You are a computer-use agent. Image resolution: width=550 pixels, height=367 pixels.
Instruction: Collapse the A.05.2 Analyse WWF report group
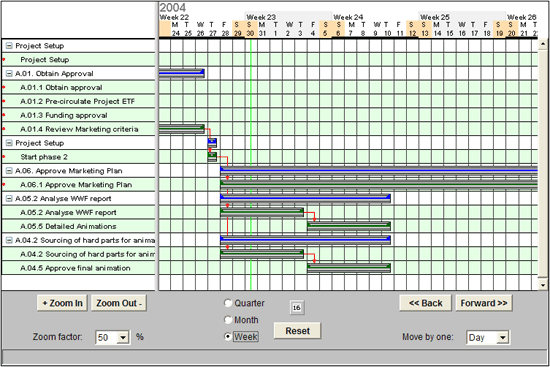9,199
